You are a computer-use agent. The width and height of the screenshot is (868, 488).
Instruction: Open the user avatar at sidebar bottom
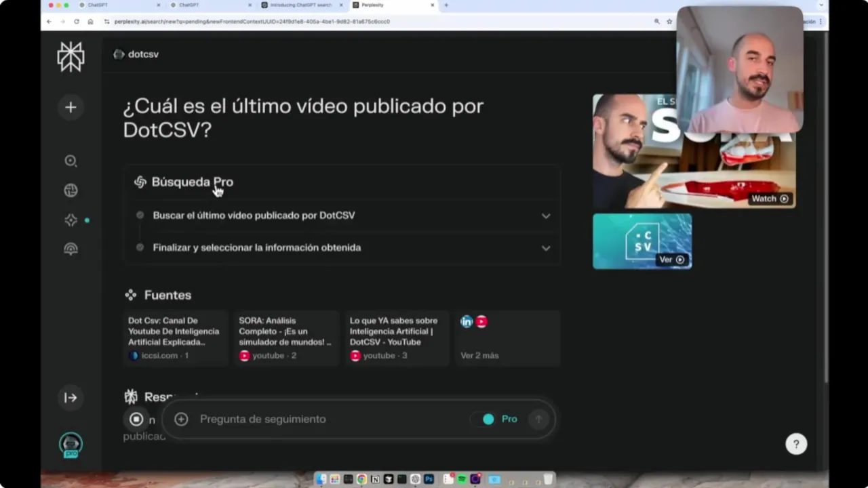(x=71, y=445)
